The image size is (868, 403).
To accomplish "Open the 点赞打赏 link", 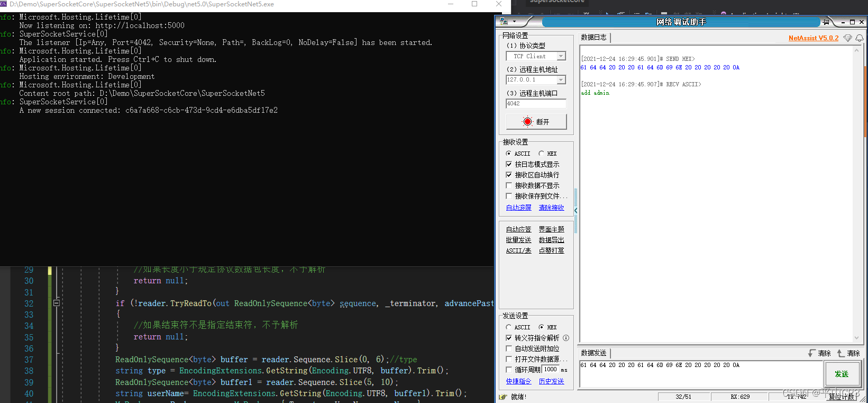I will pos(551,250).
